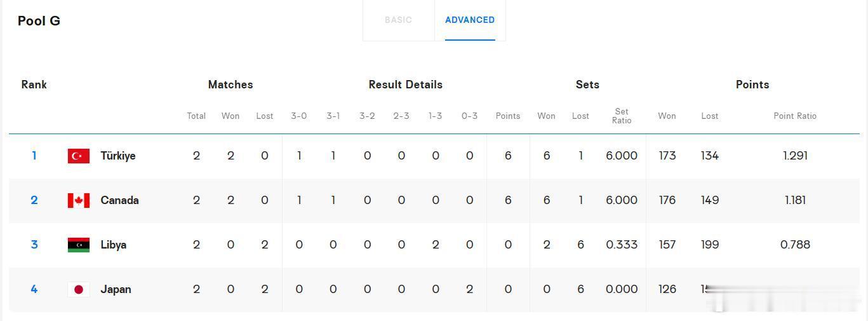This screenshot has width=868, height=321.
Task: Click Libya's set ratio 0.333
Action: tap(622, 245)
